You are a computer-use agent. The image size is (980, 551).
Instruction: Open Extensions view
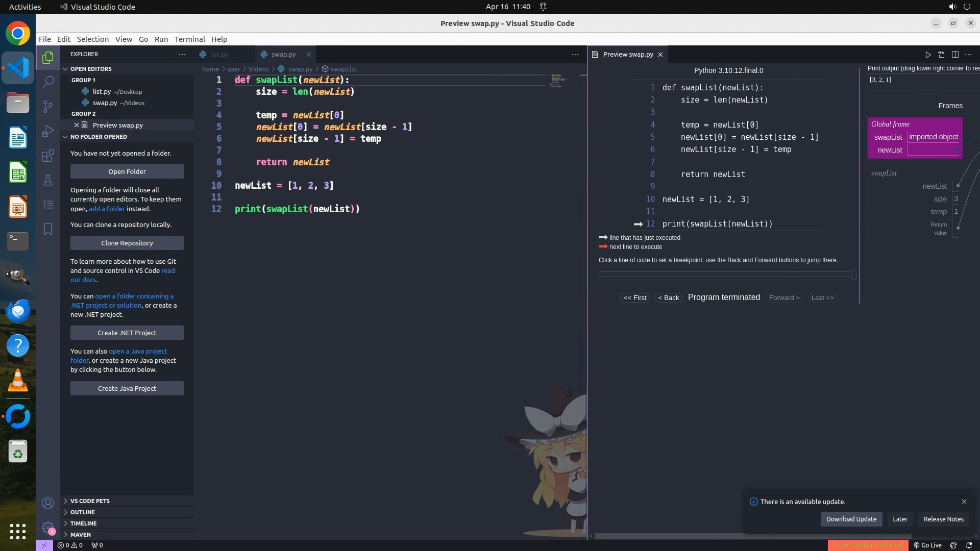point(48,156)
